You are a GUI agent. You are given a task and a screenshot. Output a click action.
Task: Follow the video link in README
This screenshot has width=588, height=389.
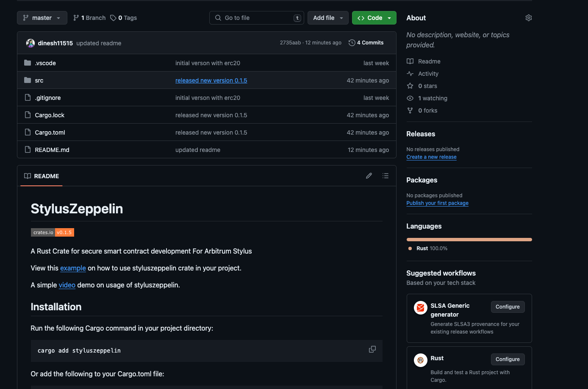click(67, 285)
